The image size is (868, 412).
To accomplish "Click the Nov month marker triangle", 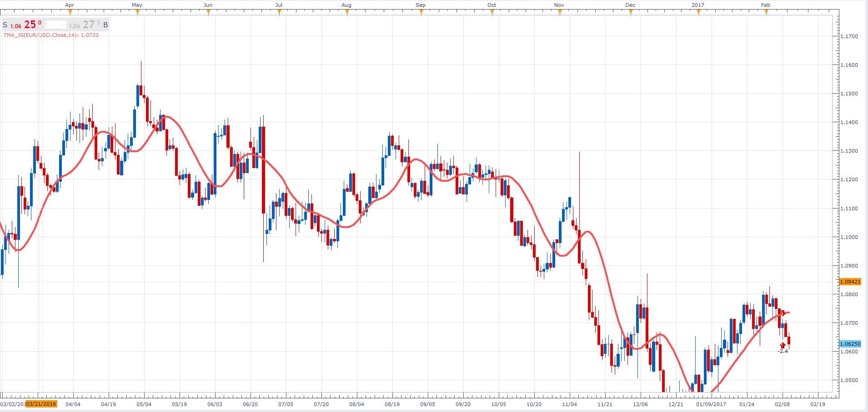I will (x=560, y=12).
